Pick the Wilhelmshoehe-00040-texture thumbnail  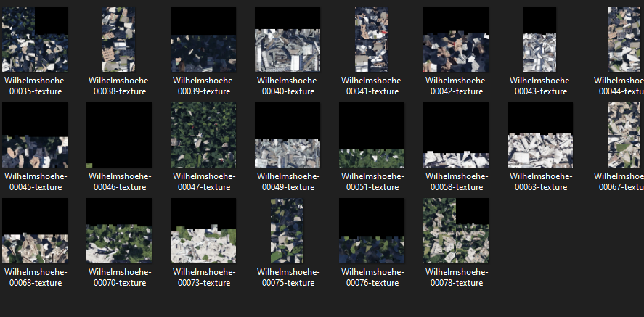(288, 39)
